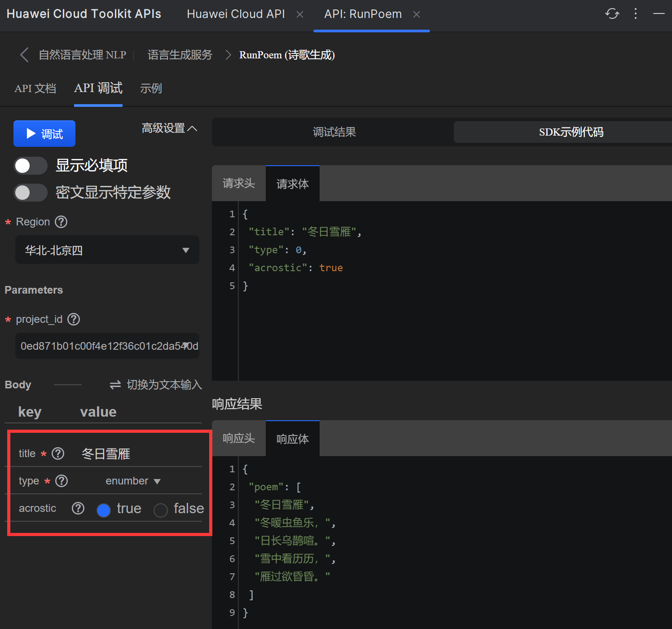Image resolution: width=672 pixels, height=629 pixels.
Task: Open the 响应头 tab
Action: point(239,438)
